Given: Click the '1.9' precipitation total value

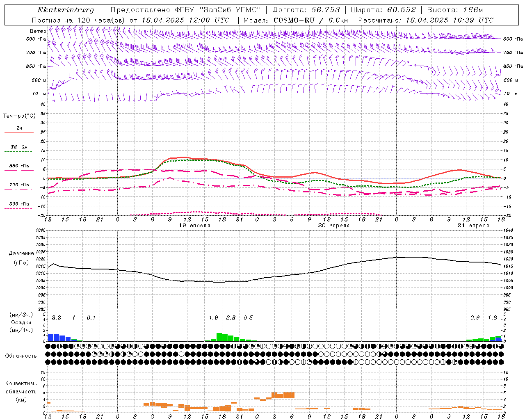Looking at the screenshot, I should click(x=213, y=317).
